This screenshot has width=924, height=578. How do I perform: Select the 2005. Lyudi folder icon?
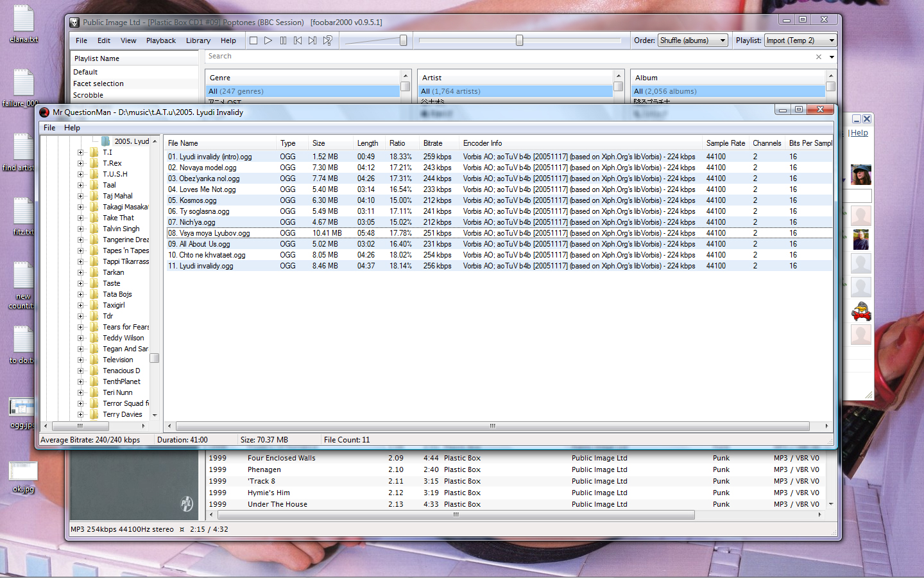106,141
